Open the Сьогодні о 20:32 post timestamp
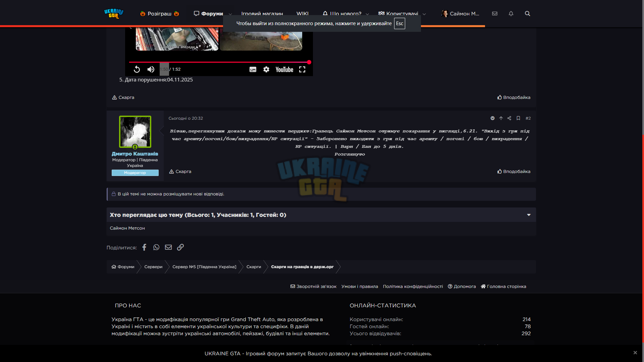This screenshot has height=362, width=644. tap(186, 118)
